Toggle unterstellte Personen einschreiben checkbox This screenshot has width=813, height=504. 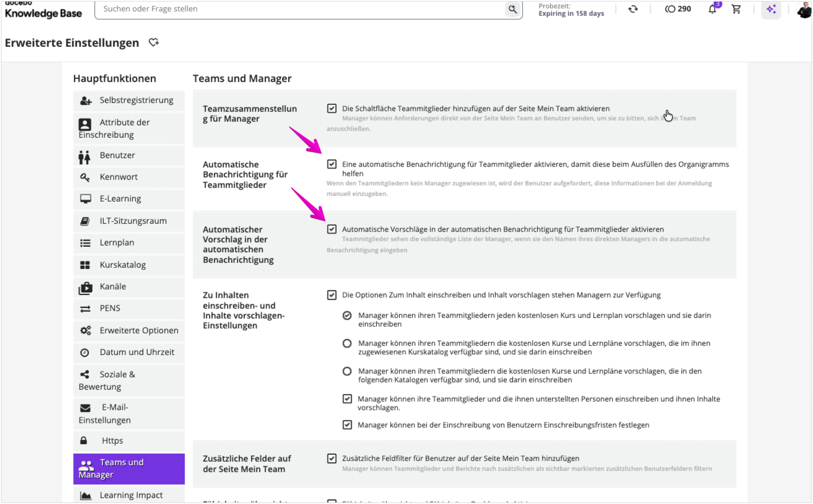pyautogui.click(x=347, y=399)
